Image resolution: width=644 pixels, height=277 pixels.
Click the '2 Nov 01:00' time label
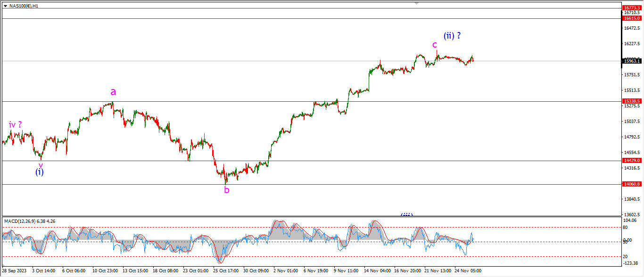pos(286,271)
